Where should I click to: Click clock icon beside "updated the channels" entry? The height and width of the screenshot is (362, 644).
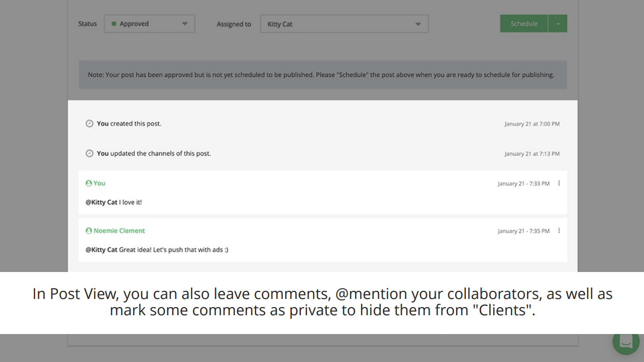(90, 154)
